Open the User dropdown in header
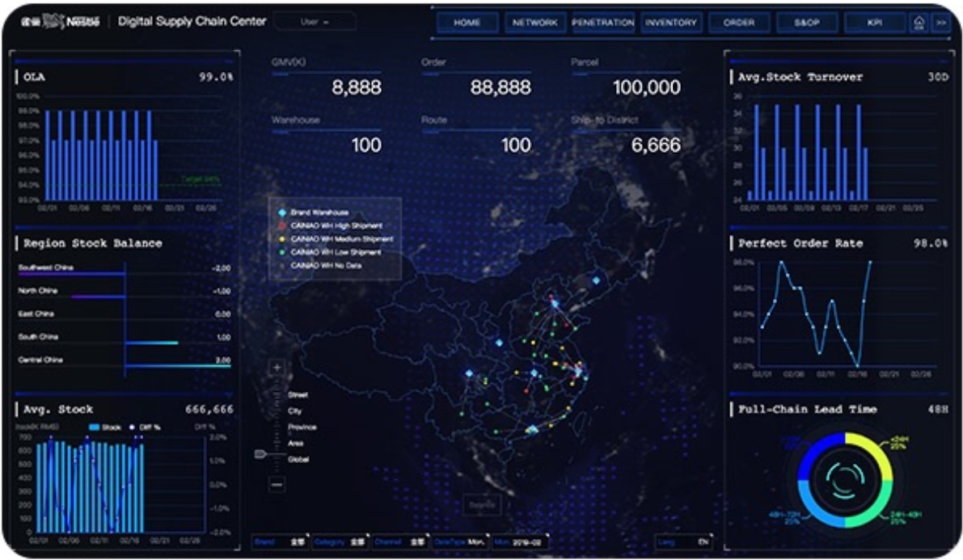Image resolution: width=963 pixels, height=560 pixels. (x=315, y=22)
